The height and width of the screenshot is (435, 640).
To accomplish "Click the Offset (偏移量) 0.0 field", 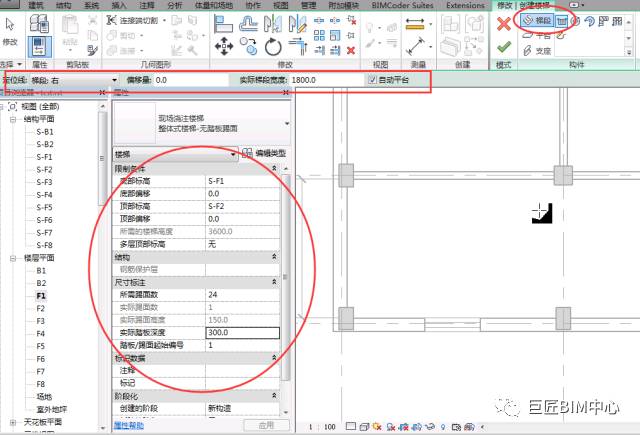I will pyautogui.click(x=191, y=80).
